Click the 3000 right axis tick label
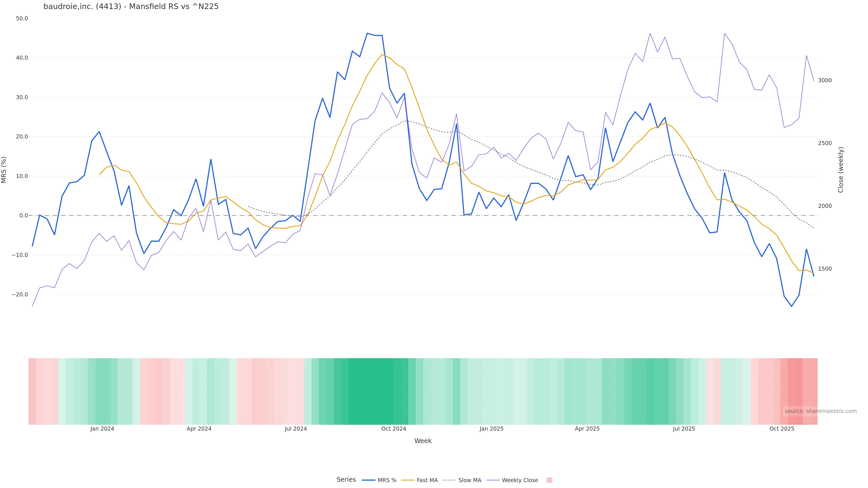 click(825, 80)
